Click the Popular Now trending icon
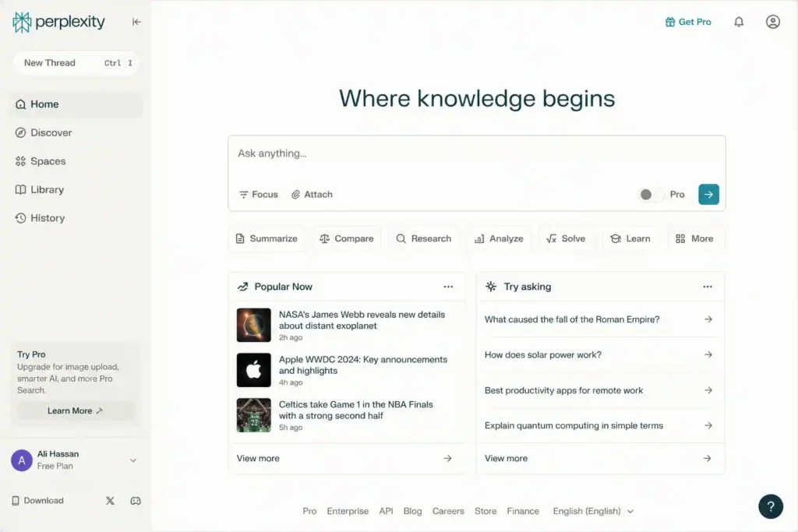Screen dimensions: 798x532 [x=243, y=287]
